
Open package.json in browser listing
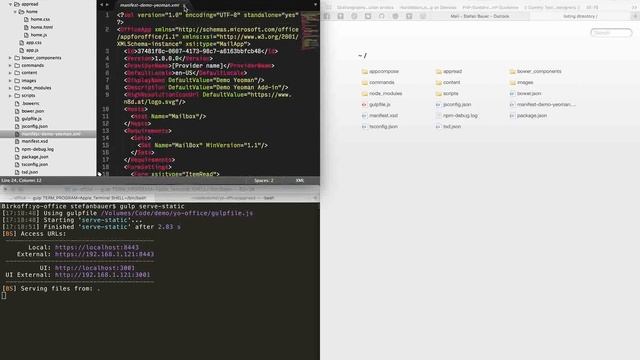pos(528,116)
